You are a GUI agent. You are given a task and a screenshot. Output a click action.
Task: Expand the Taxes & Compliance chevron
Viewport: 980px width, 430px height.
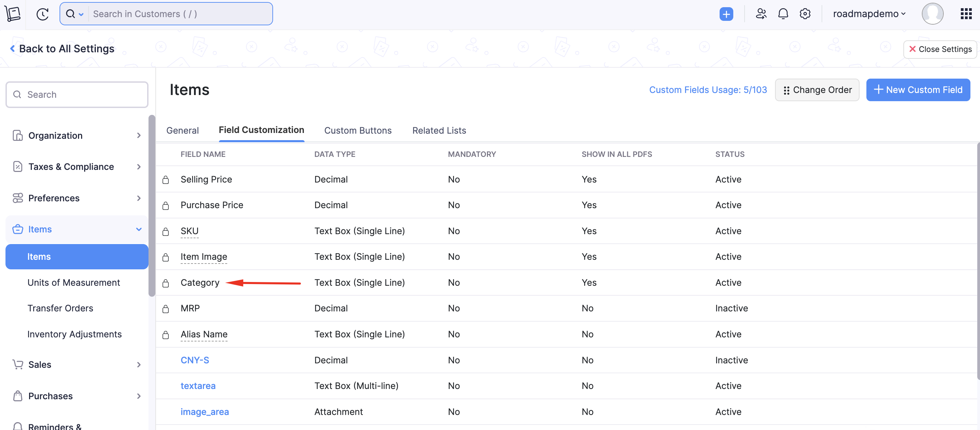139,166
